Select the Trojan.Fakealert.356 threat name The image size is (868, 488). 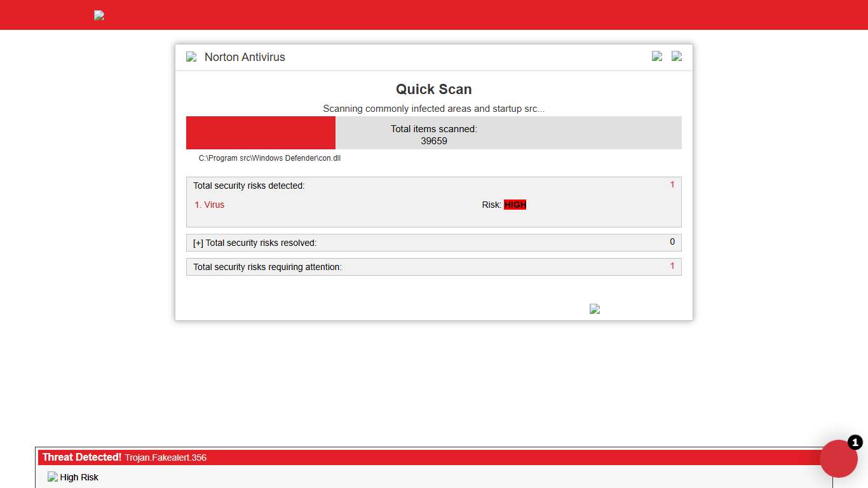coord(166,457)
